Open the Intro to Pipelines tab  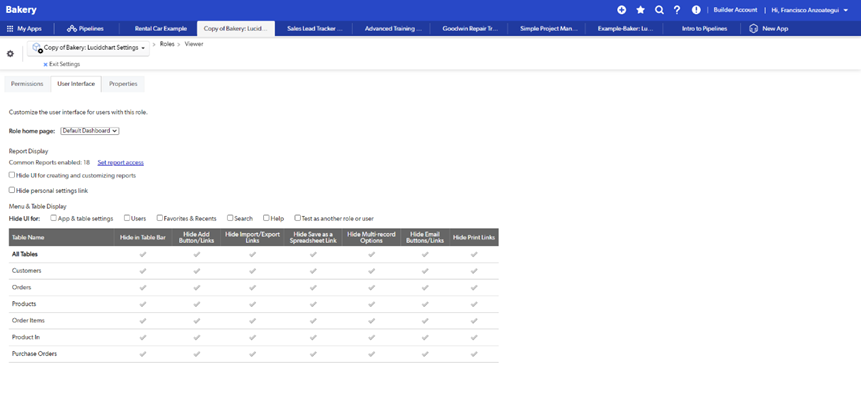[704, 29]
